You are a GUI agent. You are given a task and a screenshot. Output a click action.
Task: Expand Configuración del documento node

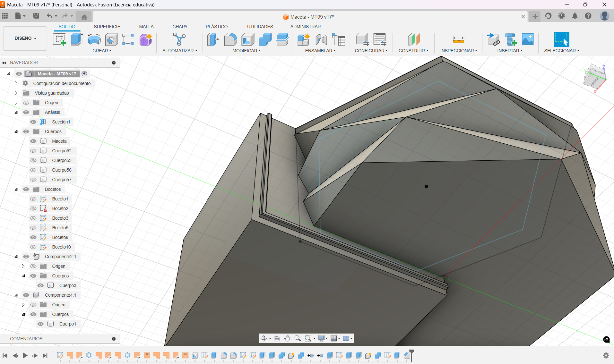(16, 83)
